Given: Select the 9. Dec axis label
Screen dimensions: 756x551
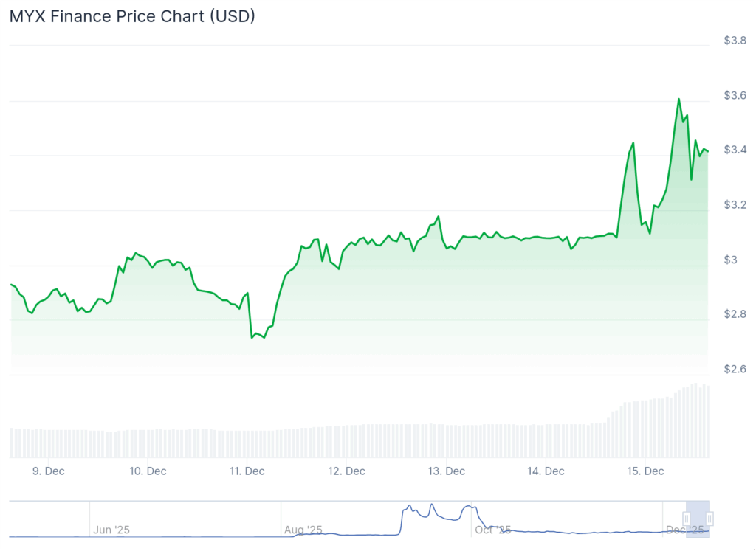Looking at the screenshot, I should (49, 471).
